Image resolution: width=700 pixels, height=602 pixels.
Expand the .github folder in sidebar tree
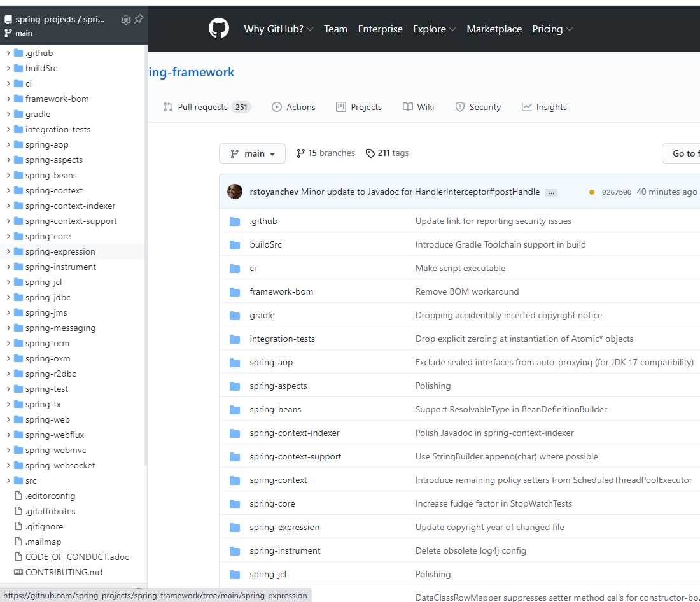(x=8, y=53)
